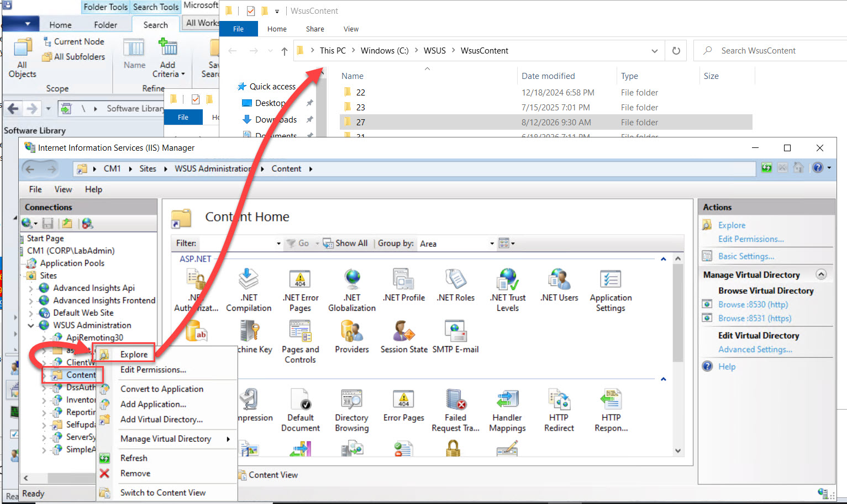
Task: Open the Failed Request Tracing feature
Action: coord(456,411)
